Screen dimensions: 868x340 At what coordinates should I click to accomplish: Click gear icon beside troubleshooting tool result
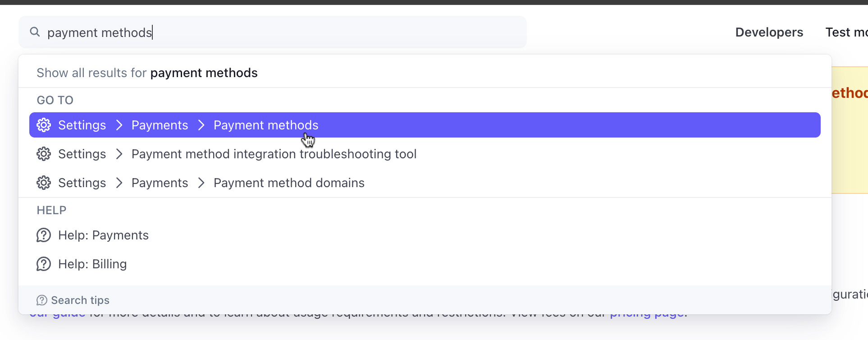click(44, 154)
